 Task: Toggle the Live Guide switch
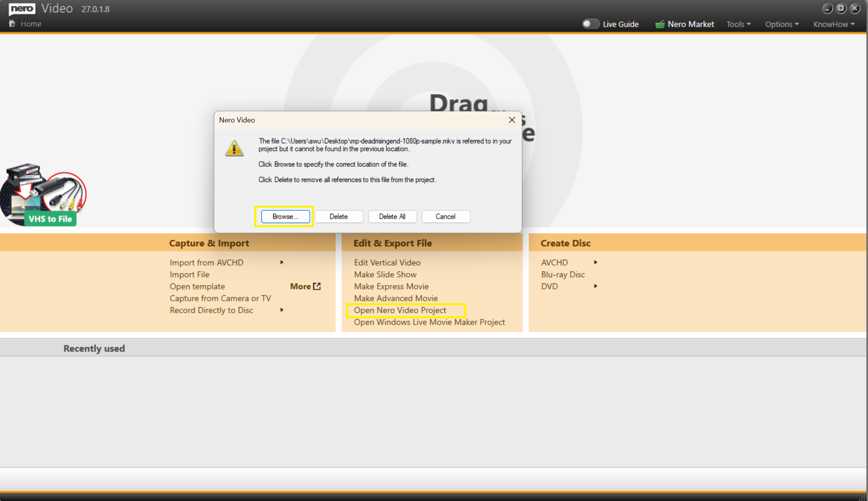click(590, 24)
